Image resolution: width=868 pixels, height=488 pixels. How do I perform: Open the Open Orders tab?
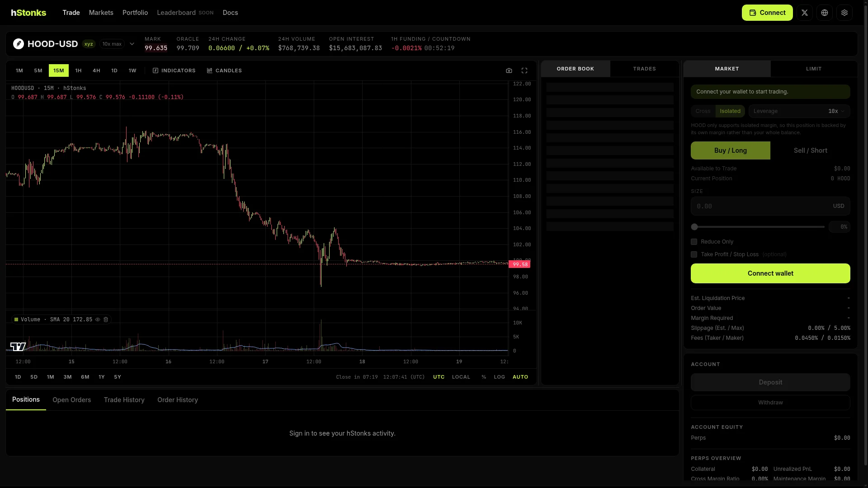click(72, 400)
